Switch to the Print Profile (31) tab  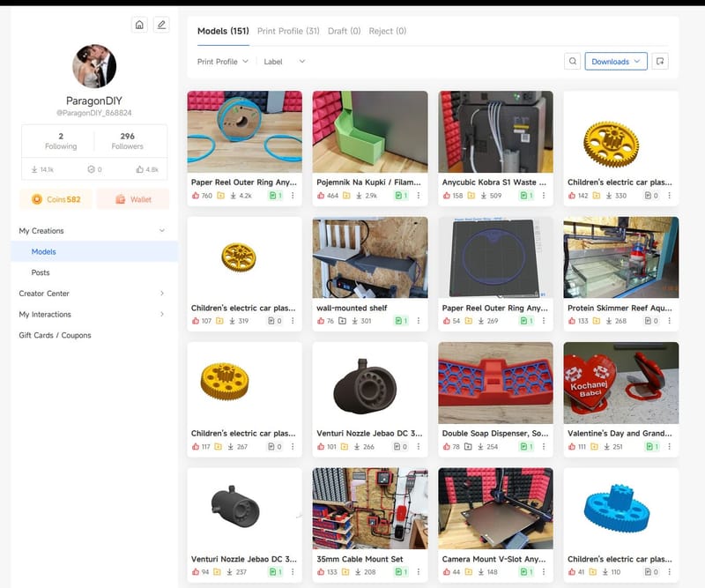click(288, 31)
